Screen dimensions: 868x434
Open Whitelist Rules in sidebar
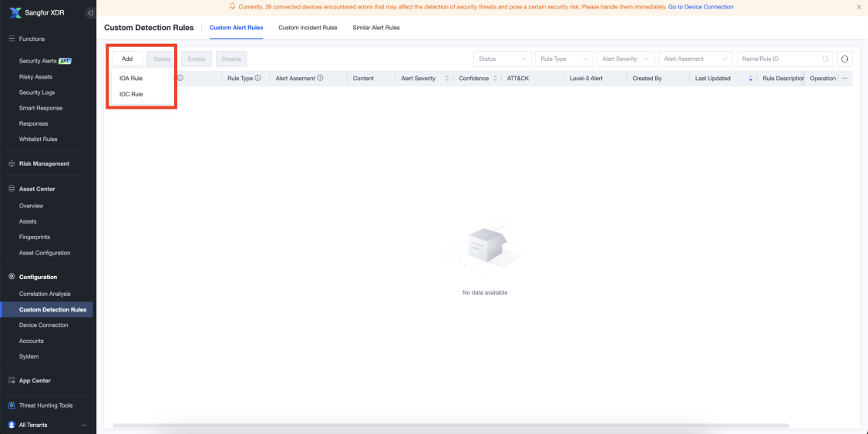39,139
